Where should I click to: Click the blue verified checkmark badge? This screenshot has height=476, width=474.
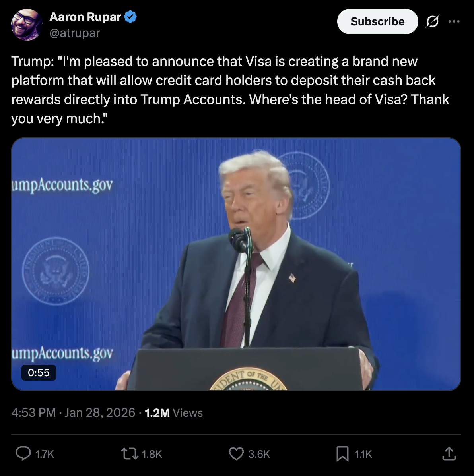131,17
